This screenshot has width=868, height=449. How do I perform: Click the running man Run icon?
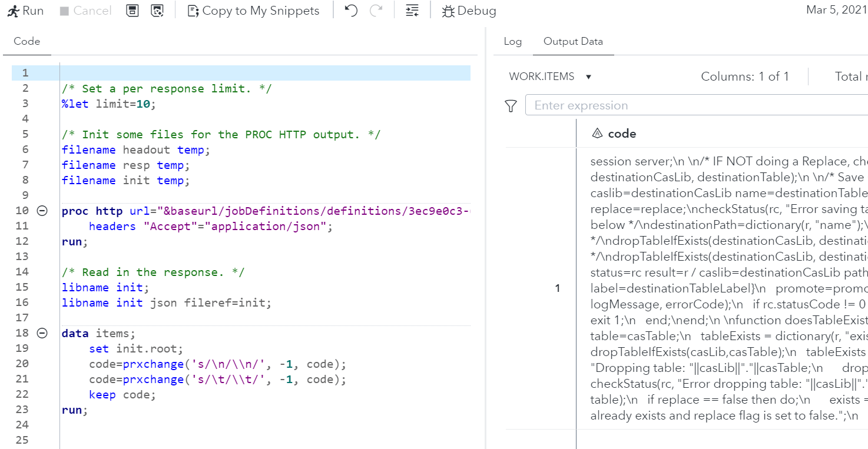(x=12, y=10)
